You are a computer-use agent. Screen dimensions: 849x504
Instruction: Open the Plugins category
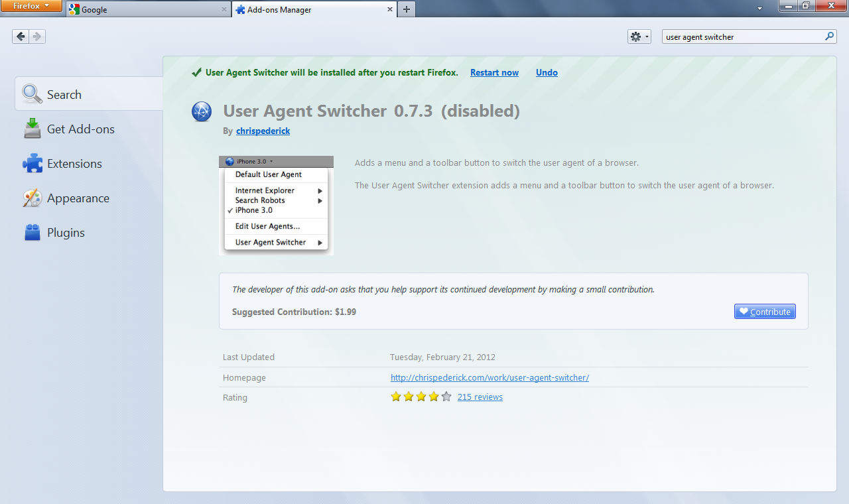89,232
